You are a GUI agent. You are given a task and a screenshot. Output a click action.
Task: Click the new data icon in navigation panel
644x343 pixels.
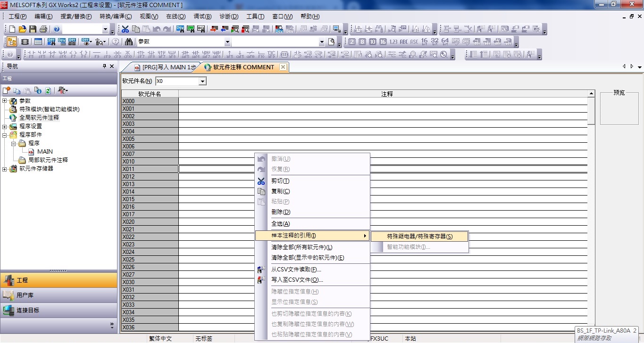click(x=7, y=90)
